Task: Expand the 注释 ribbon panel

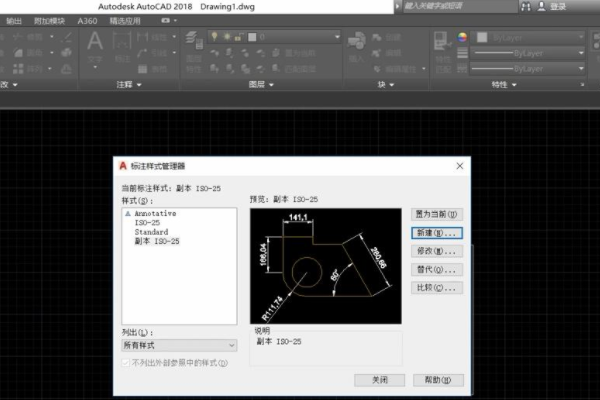Action: point(126,85)
